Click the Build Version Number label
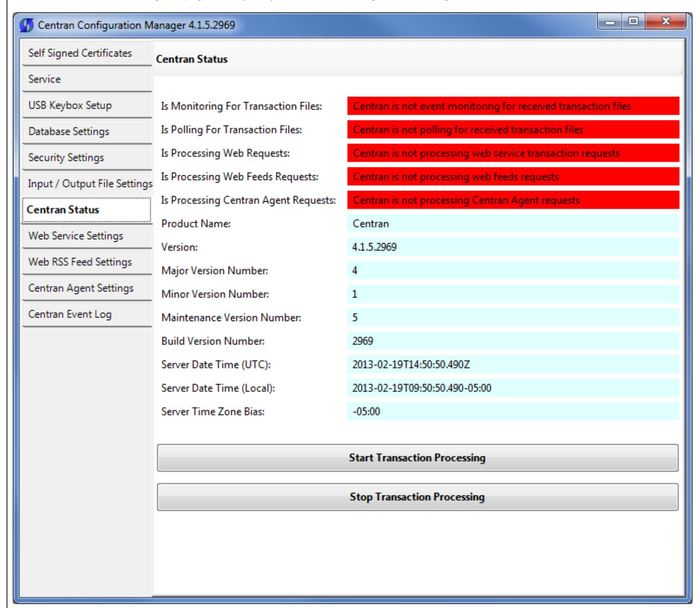Screen dimensions: 700x608 [213, 341]
